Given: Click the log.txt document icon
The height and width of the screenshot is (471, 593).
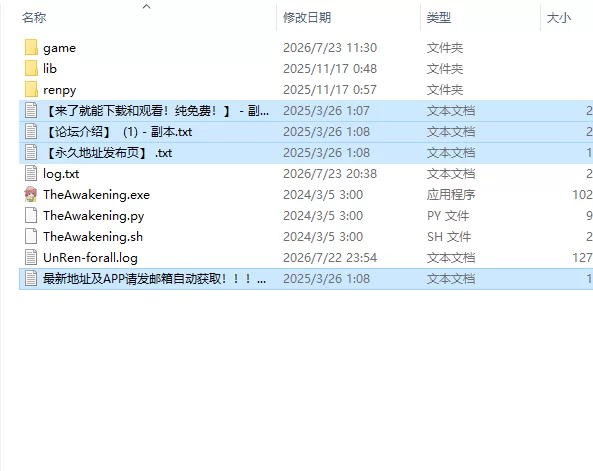Looking at the screenshot, I should 31,174.
